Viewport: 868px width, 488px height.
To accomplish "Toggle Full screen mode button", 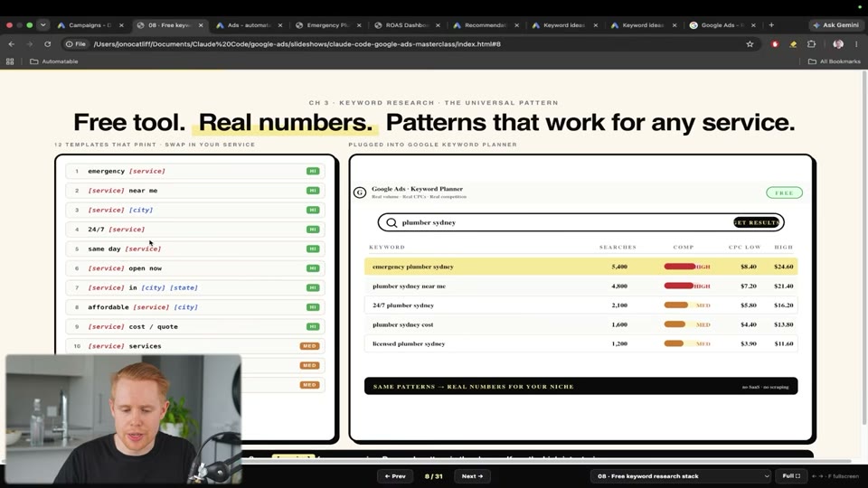I will pos(791,476).
